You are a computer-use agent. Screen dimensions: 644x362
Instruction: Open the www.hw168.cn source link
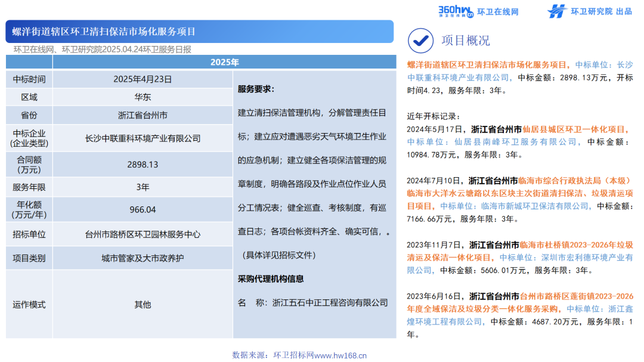[340, 355]
